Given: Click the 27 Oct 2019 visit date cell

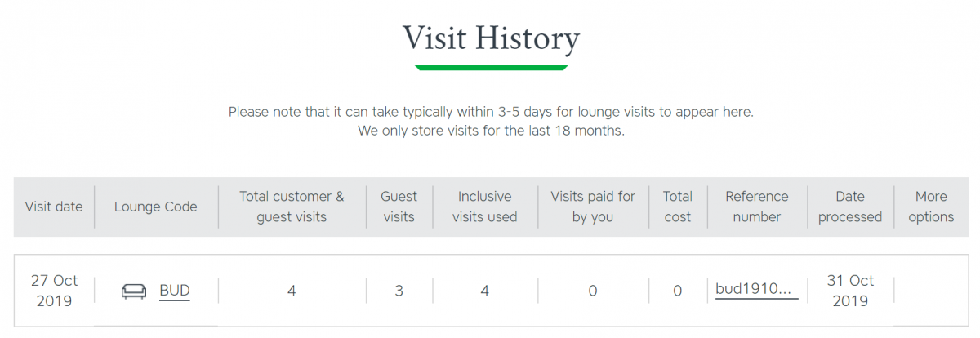Looking at the screenshot, I should [54, 291].
